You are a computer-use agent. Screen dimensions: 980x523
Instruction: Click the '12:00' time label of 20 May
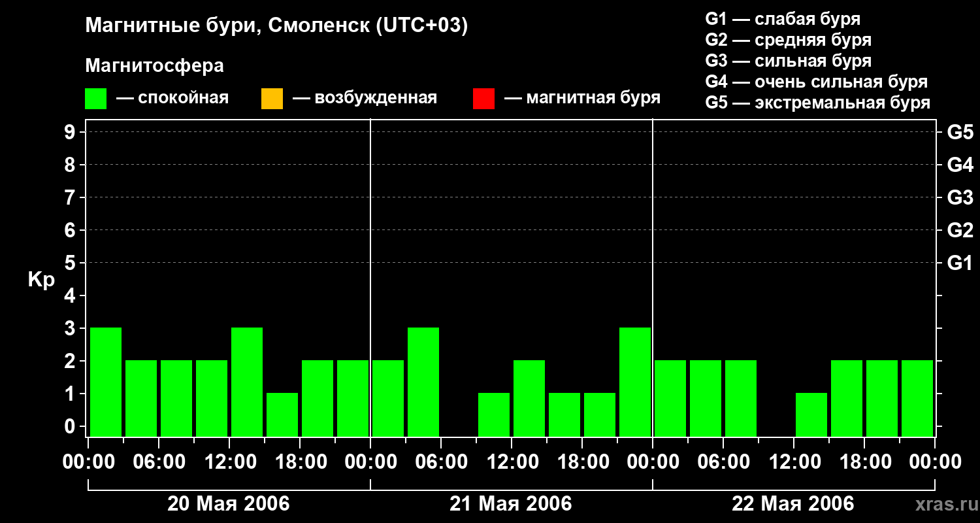coord(229,462)
